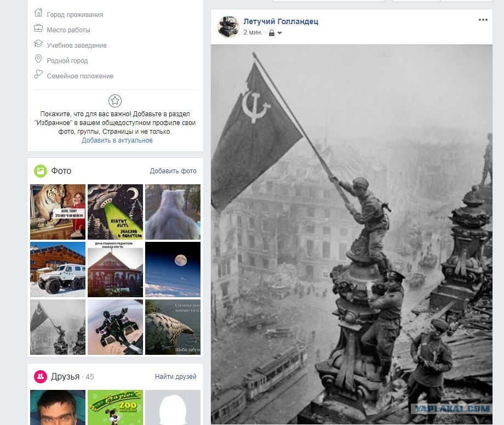Open the moon over Earth photo thumbnail
Screen dimensions: 504x425
(173, 269)
